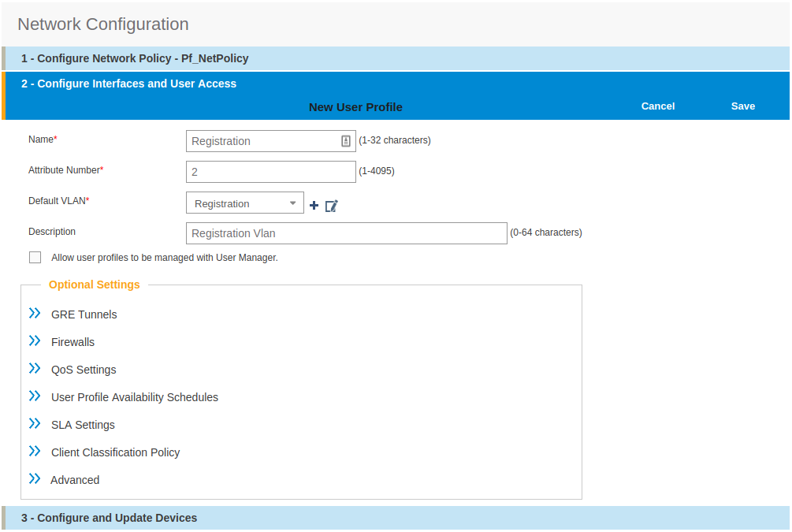Click the edit pencil icon beside Default VLAN
792x532 pixels.
(331, 205)
